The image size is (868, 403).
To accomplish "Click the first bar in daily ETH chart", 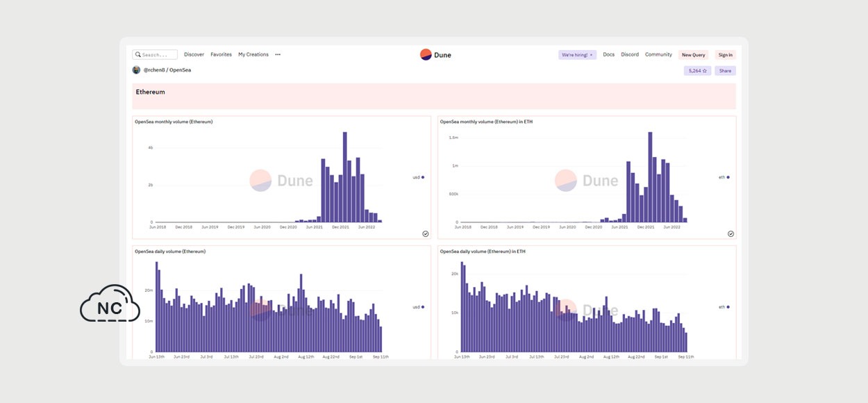I will pyautogui.click(x=462, y=308).
